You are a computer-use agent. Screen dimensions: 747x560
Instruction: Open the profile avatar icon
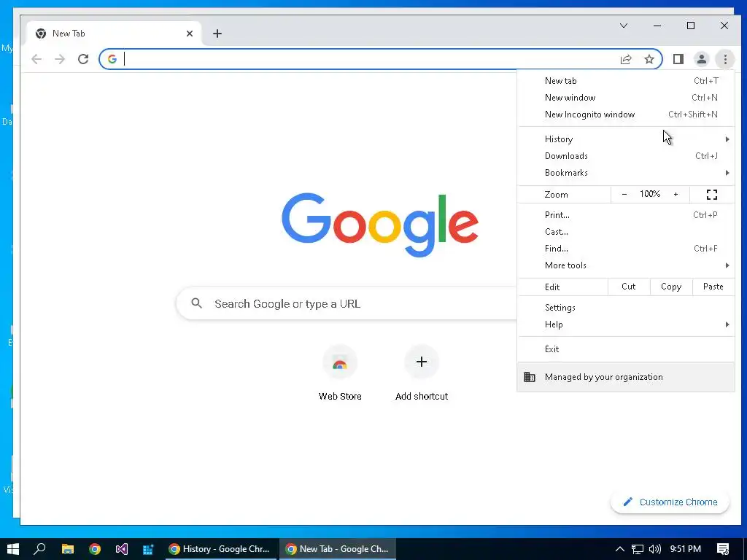click(x=701, y=59)
